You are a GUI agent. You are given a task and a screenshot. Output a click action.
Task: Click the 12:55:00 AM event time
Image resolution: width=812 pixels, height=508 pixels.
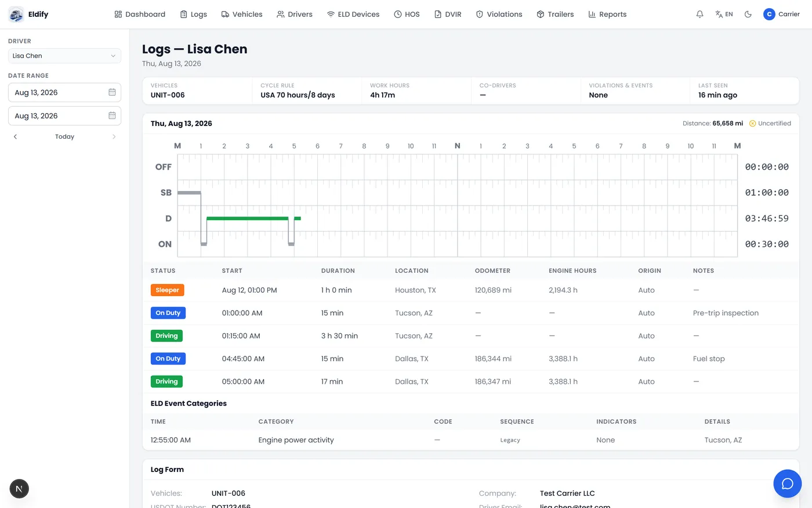click(x=171, y=440)
